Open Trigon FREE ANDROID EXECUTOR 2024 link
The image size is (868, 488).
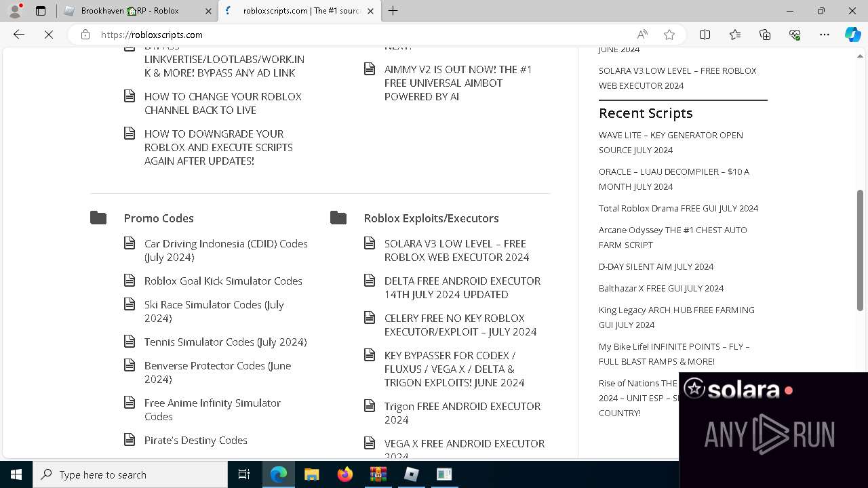(x=462, y=413)
